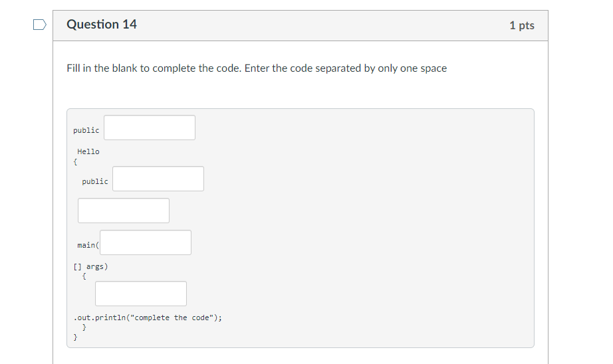Flag Question 14 with the bookmark icon
This screenshot has width=613, height=364.
(x=39, y=25)
